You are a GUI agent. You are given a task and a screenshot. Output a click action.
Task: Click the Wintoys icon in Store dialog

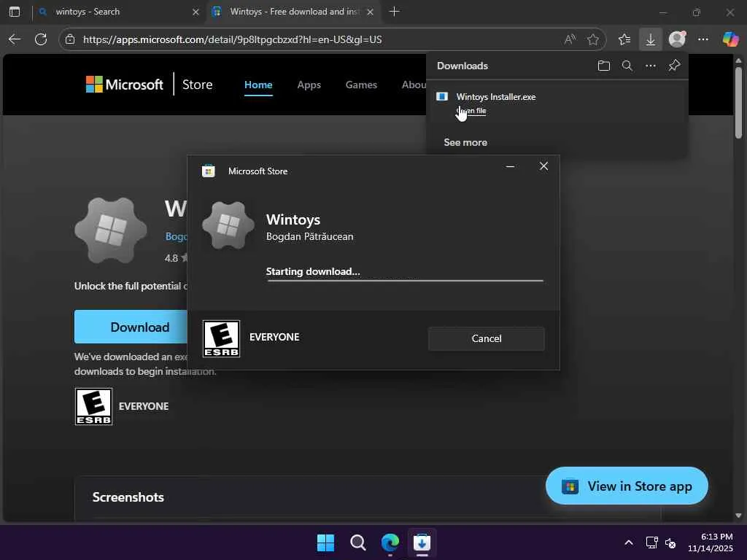click(228, 225)
